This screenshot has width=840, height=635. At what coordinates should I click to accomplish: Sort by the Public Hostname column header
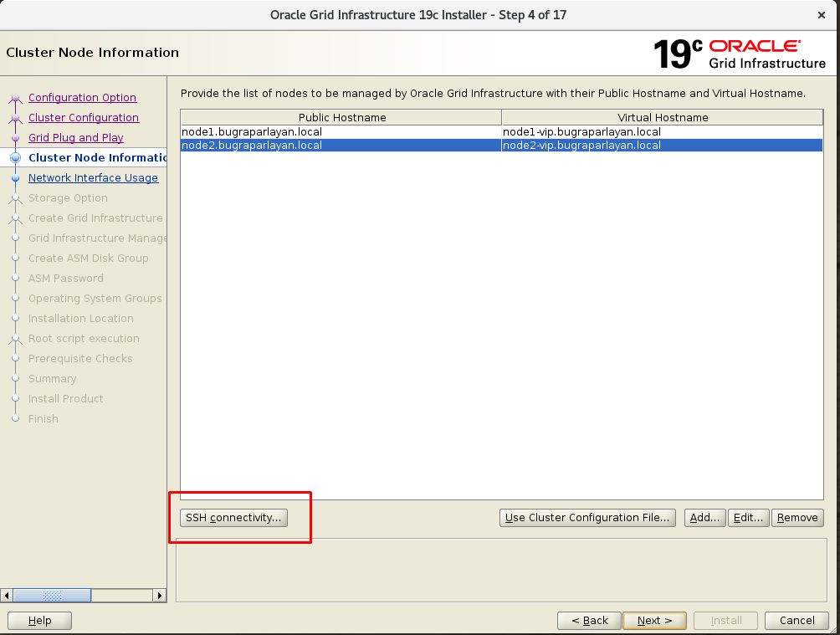(341, 118)
